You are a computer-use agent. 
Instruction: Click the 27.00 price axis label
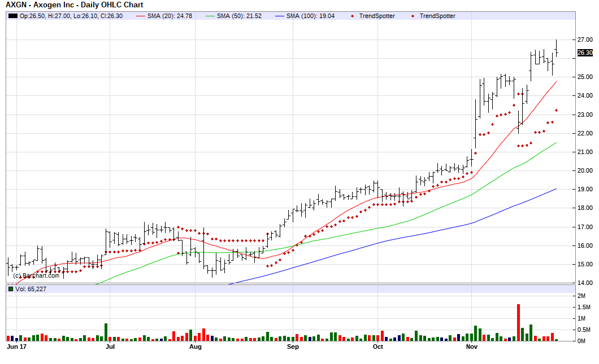pyautogui.click(x=585, y=40)
